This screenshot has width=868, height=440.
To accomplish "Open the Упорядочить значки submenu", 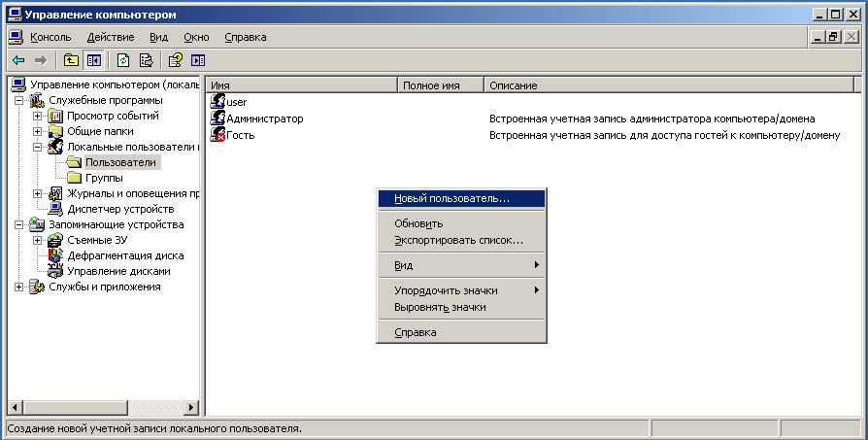I will tap(446, 290).
